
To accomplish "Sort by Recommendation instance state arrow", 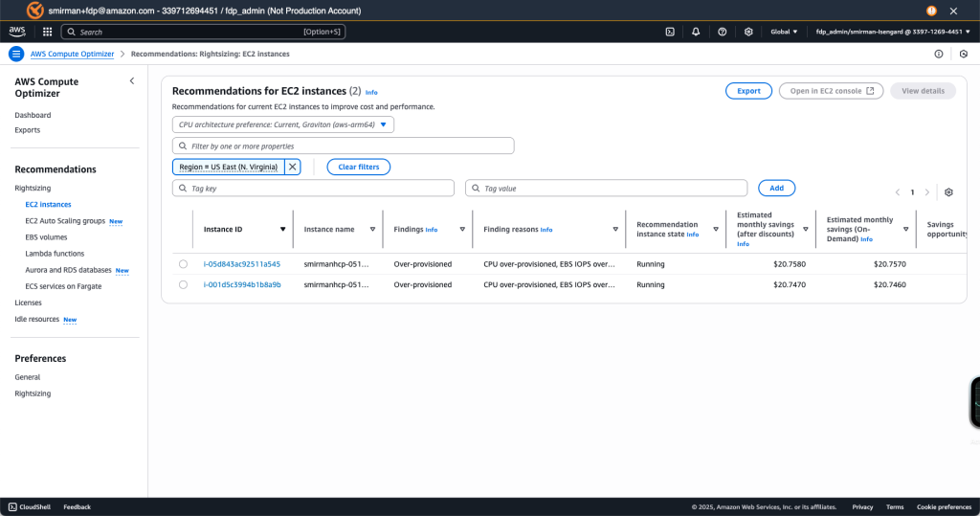I will tap(716, 230).
